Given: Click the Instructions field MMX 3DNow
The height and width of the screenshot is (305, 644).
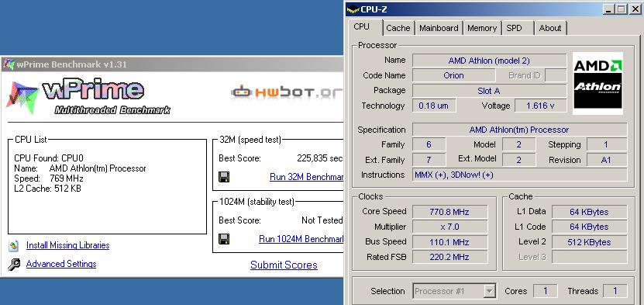Looking at the screenshot, I should pos(519,175).
